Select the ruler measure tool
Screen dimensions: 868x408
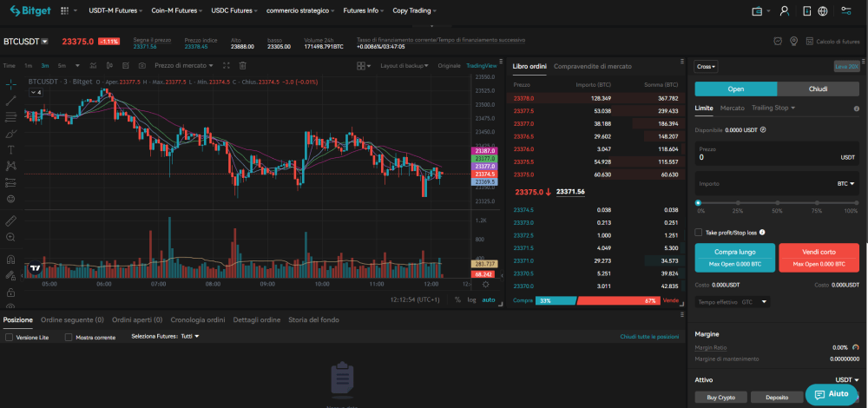10,220
